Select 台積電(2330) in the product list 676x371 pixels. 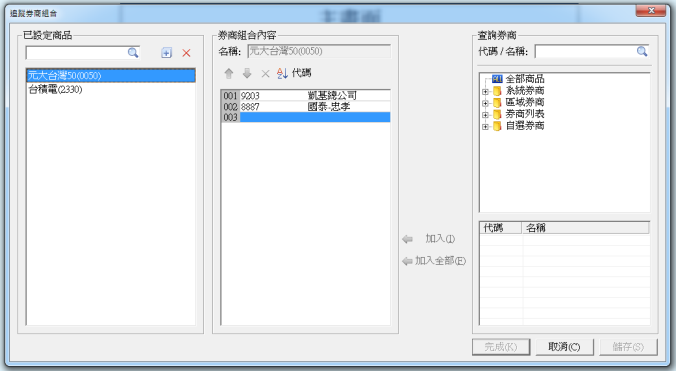tap(55, 89)
